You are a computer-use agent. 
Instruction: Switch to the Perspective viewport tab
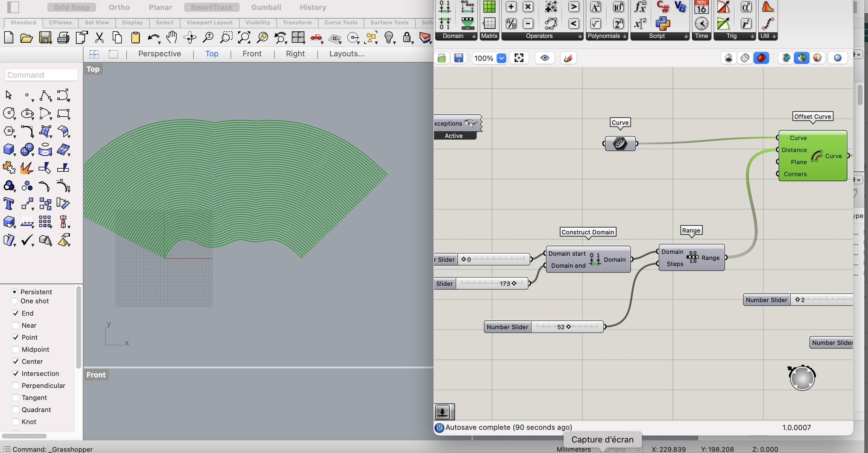pos(160,54)
